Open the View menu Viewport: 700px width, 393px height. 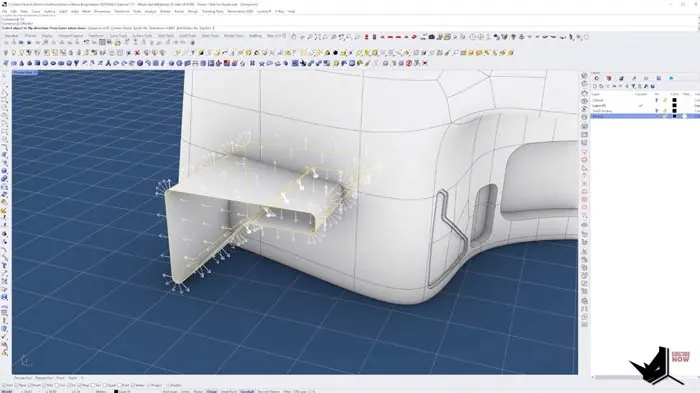coord(24,11)
